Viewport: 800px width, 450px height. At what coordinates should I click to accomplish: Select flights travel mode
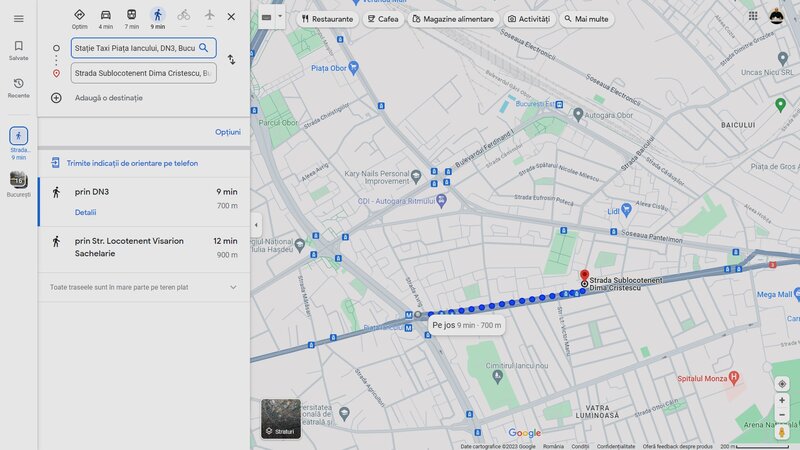pos(210,16)
